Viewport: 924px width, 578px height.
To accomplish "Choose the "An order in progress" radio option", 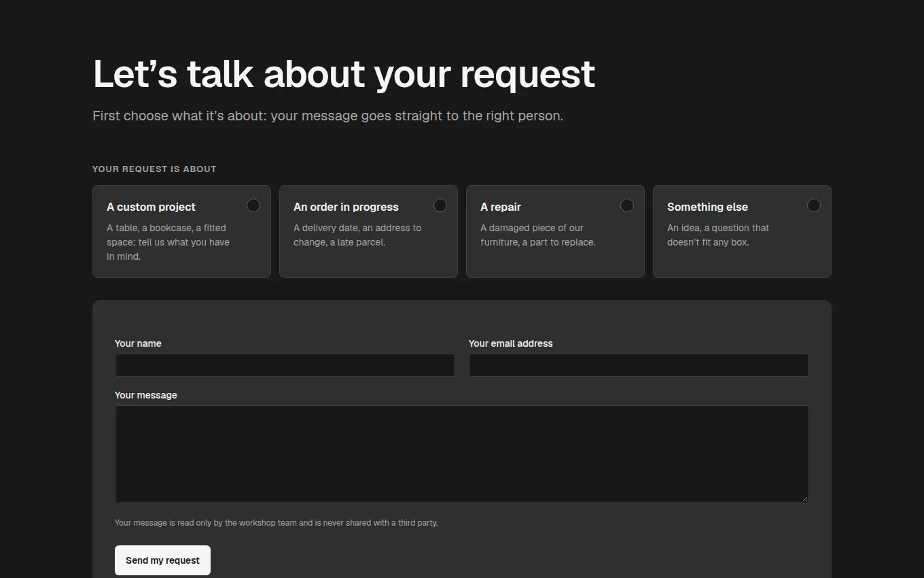I will tap(440, 205).
